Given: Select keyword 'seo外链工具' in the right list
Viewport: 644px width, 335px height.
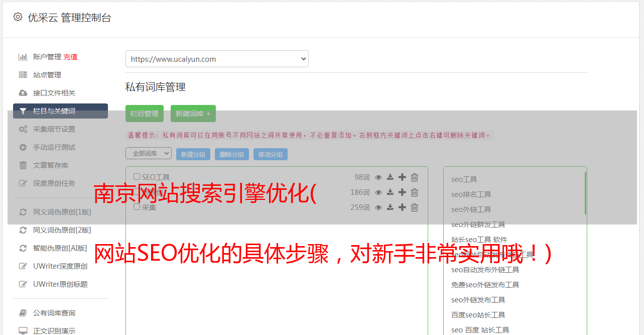Looking at the screenshot, I should [x=471, y=209].
